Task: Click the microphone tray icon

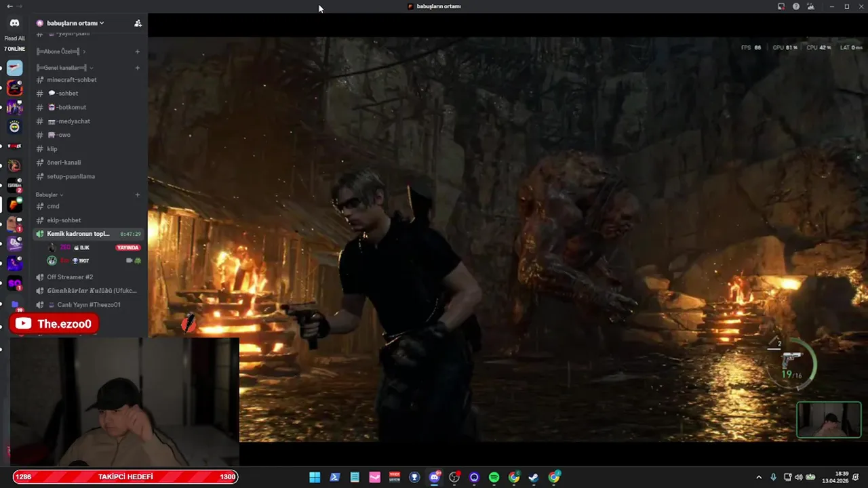Action: click(x=773, y=477)
